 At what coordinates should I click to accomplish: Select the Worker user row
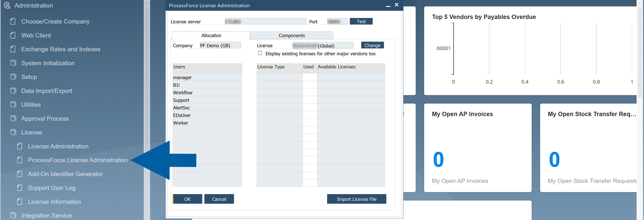pos(207,123)
